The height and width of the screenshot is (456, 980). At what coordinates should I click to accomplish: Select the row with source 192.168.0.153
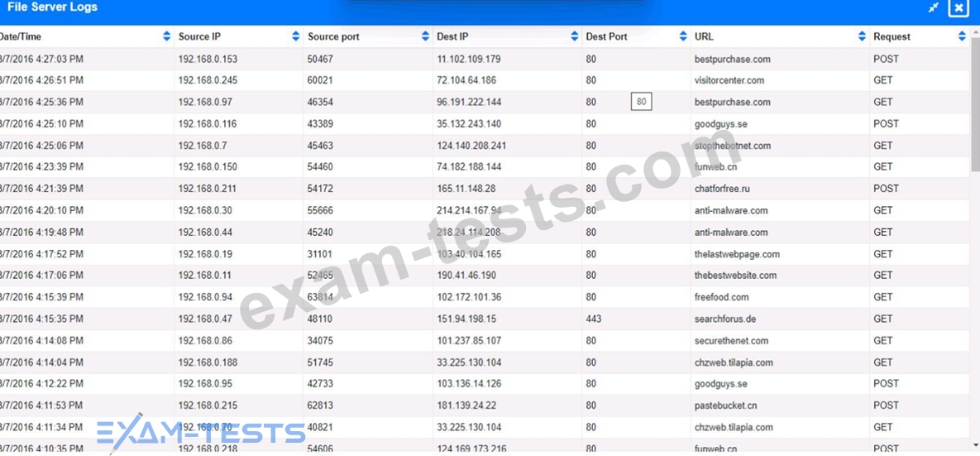click(x=208, y=59)
